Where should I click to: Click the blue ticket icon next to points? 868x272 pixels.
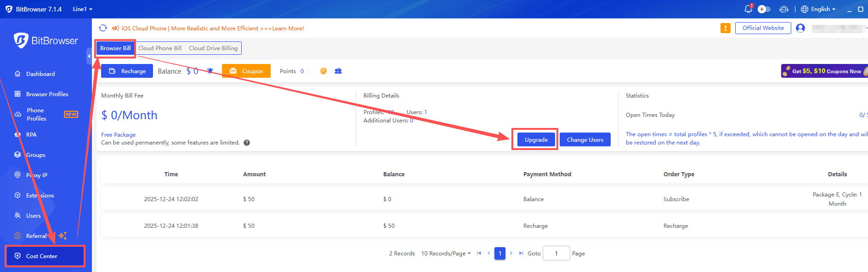338,71
